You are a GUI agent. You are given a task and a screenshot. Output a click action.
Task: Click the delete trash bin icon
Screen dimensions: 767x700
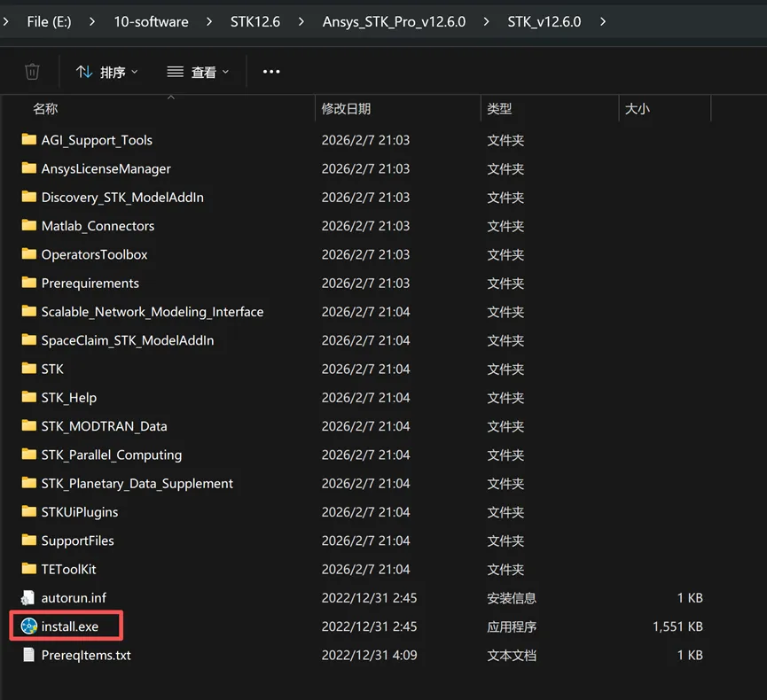(32, 72)
